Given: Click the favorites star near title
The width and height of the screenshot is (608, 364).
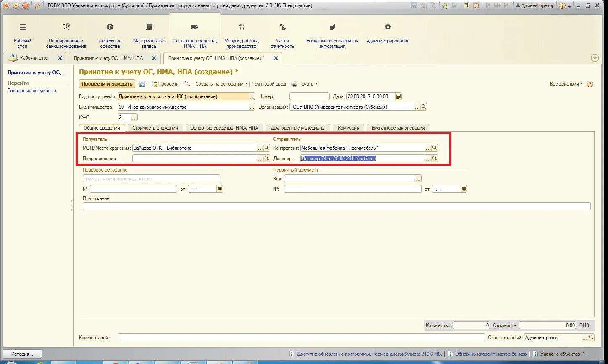Looking at the screenshot, I should point(37,5).
